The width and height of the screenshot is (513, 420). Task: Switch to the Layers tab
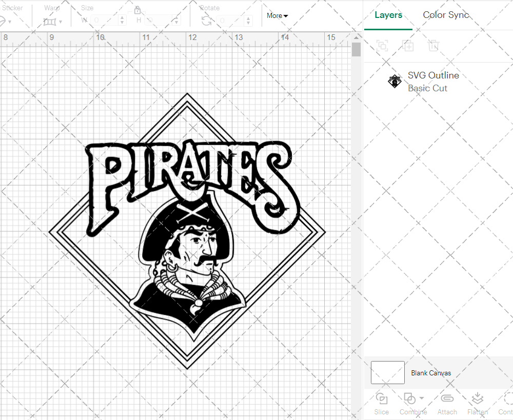tap(388, 15)
